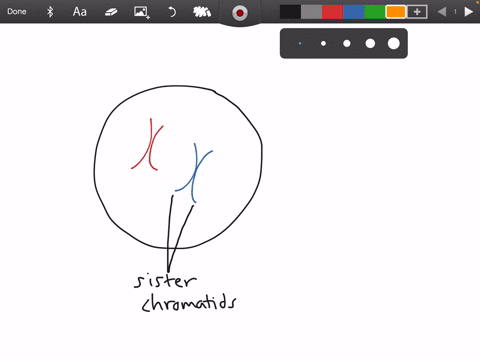The image size is (480, 360).
Task: Start recording with the red record button
Action: [240, 13]
